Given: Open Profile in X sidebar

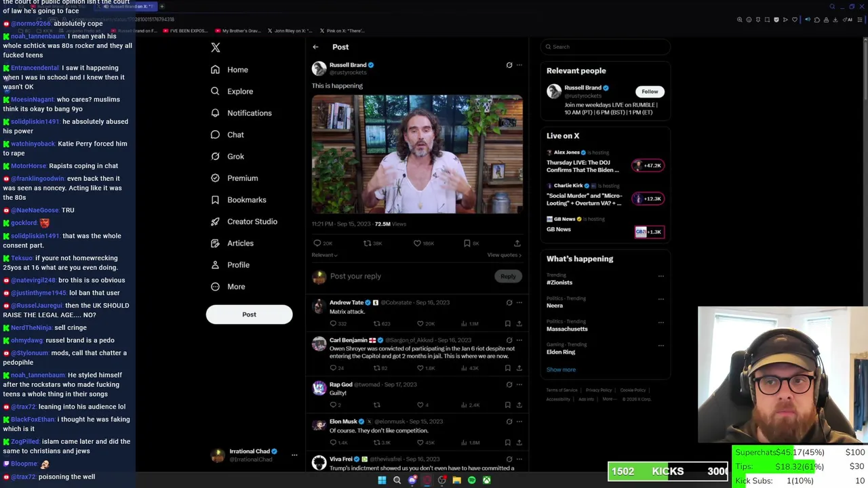Looking at the screenshot, I should [229, 265].
